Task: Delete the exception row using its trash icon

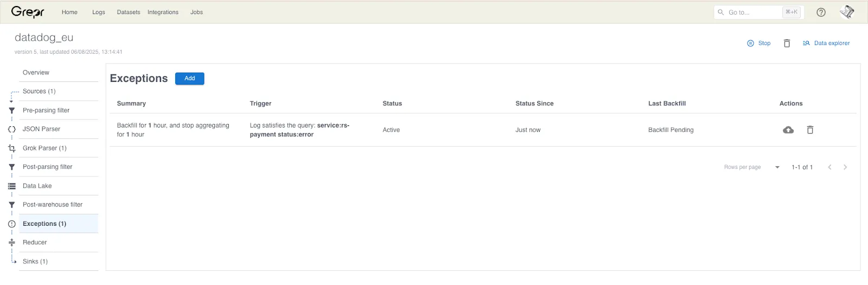Action: coord(810,130)
